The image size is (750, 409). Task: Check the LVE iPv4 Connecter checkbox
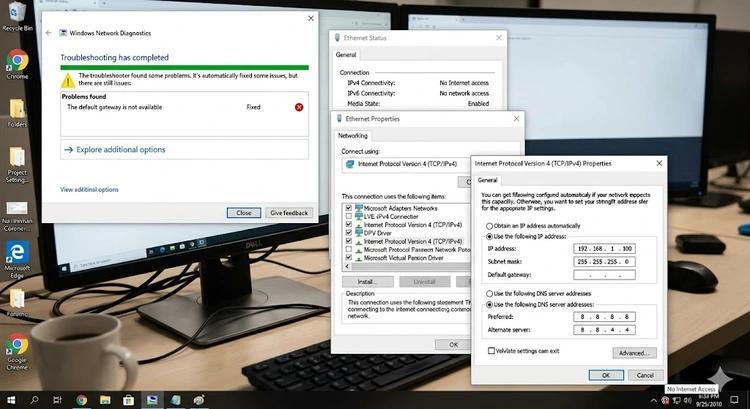click(349, 216)
